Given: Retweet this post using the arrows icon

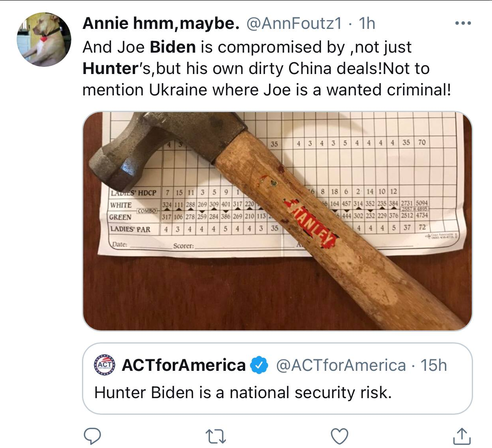Looking at the screenshot, I should [x=216, y=436].
